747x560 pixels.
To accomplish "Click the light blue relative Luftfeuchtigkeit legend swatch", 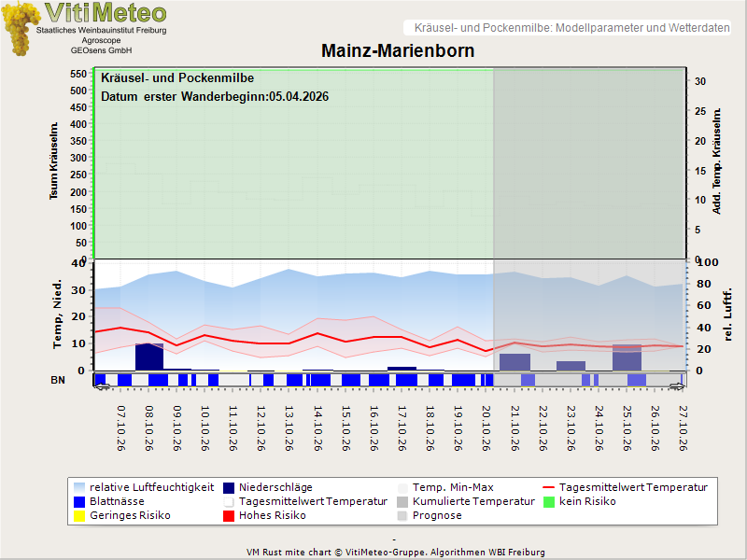I will 79,487.
